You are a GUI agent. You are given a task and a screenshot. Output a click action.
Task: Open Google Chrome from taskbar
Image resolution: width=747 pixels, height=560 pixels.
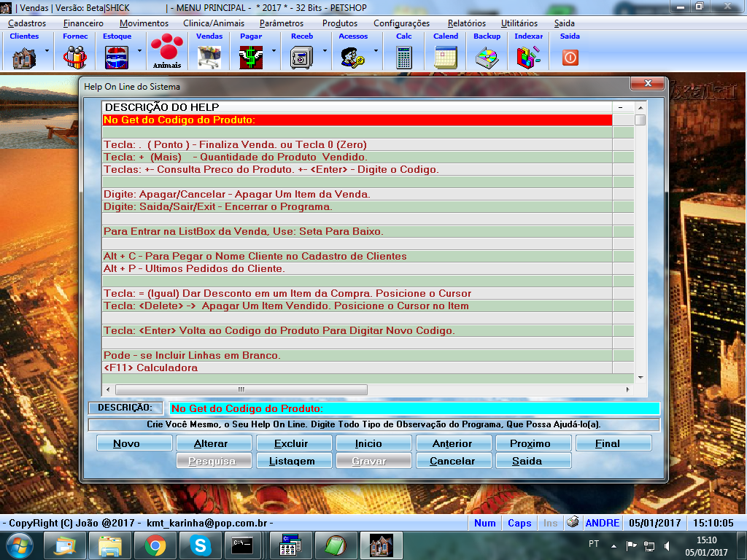155,545
